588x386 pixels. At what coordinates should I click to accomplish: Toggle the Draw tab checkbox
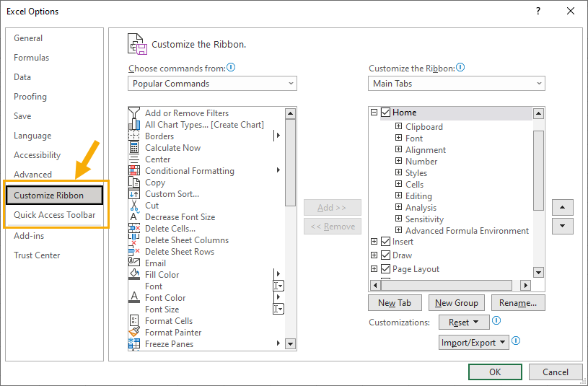[x=385, y=255]
